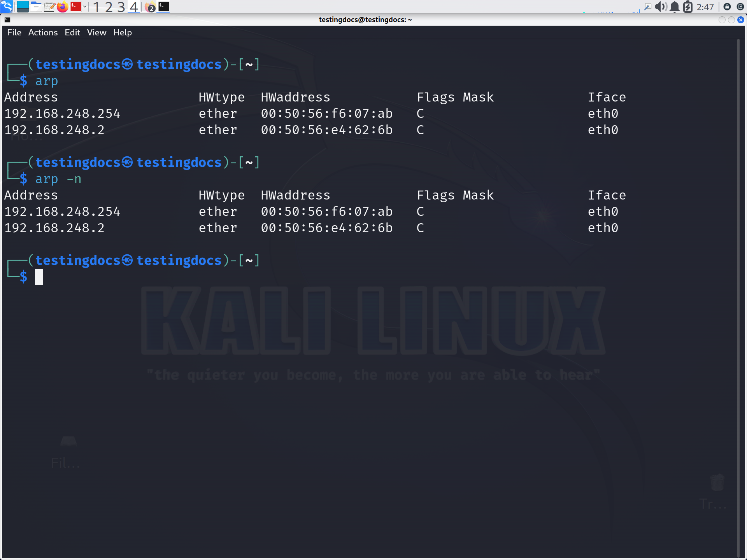Select the Firefox taskbar group with badge 2

[x=150, y=7]
